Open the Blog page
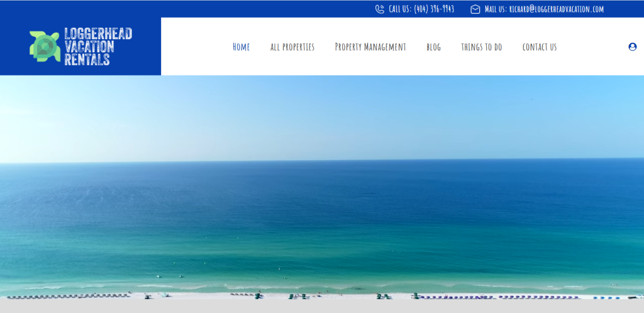Viewport: 644px width, 313px height. [433, 47]
